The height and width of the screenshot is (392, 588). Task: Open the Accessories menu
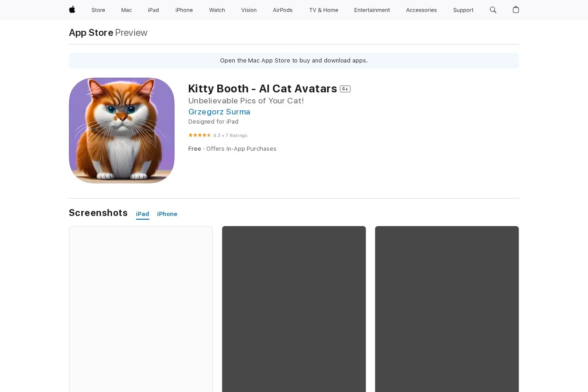coord(421,10)
